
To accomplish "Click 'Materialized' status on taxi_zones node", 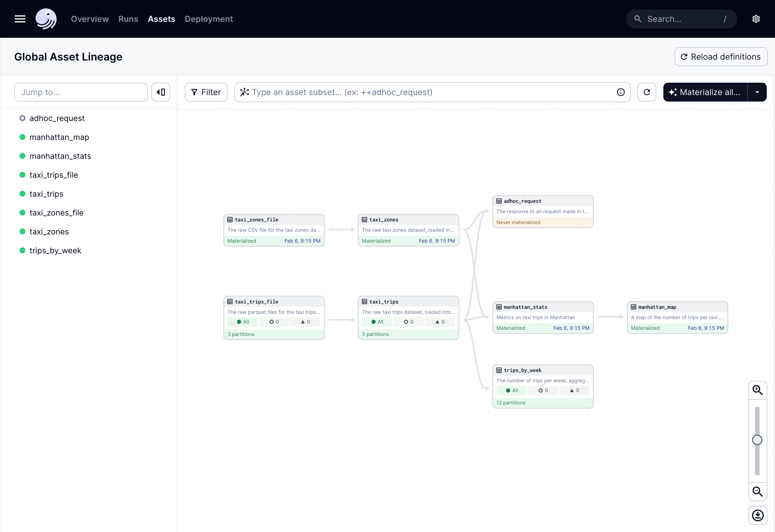I will click(x=376, y=241).
